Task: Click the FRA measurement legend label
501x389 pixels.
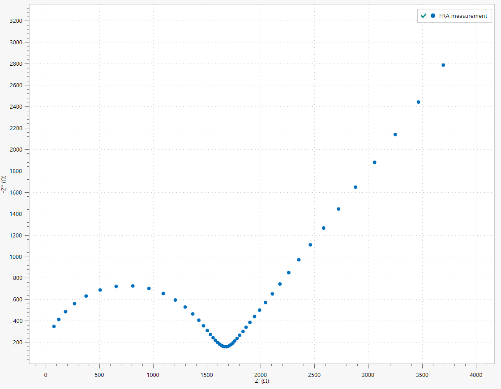Action: tap(463, 16)
